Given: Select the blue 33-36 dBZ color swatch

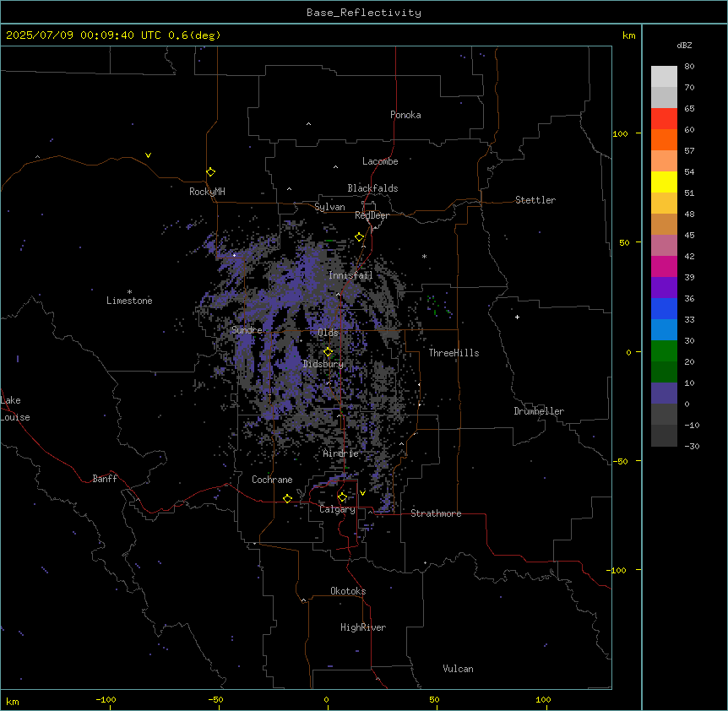Looking at the screenshot, I should pos(664,308).
